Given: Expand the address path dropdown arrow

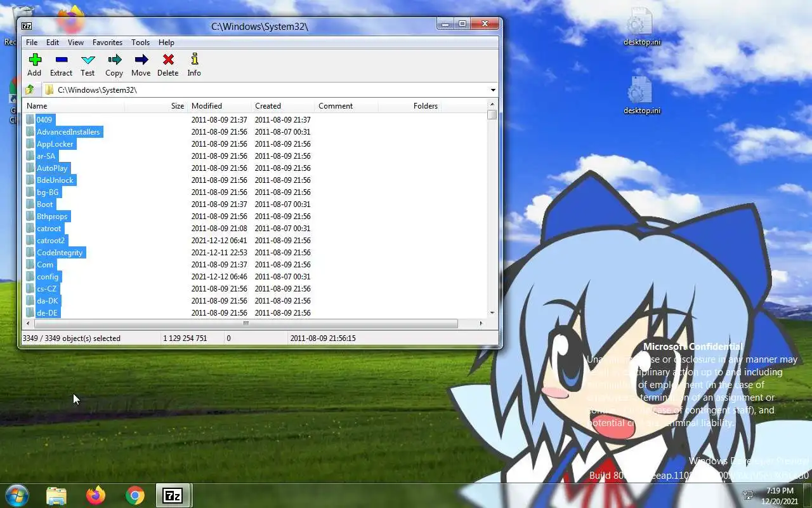Looking at the screenshot, I should point(493,90).
